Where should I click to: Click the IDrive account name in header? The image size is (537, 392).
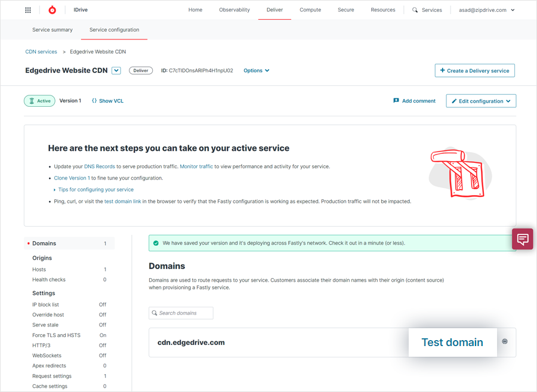(x=81, y=10)
